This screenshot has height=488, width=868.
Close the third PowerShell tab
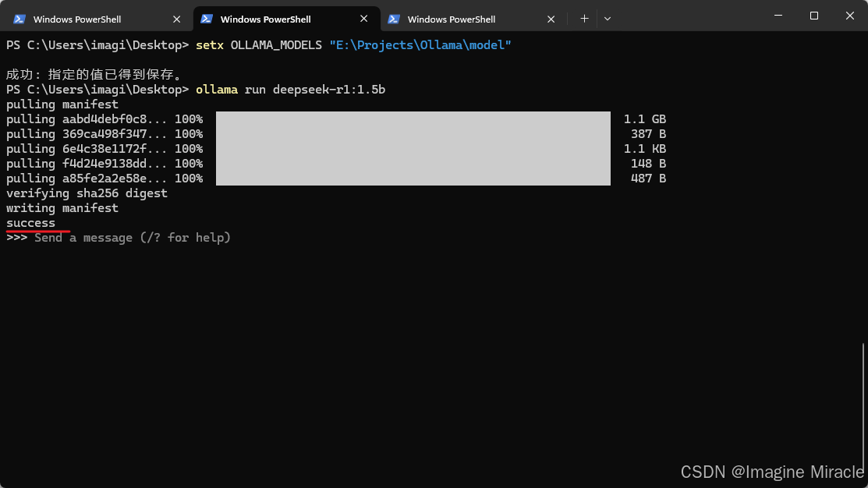coord(551,19)
